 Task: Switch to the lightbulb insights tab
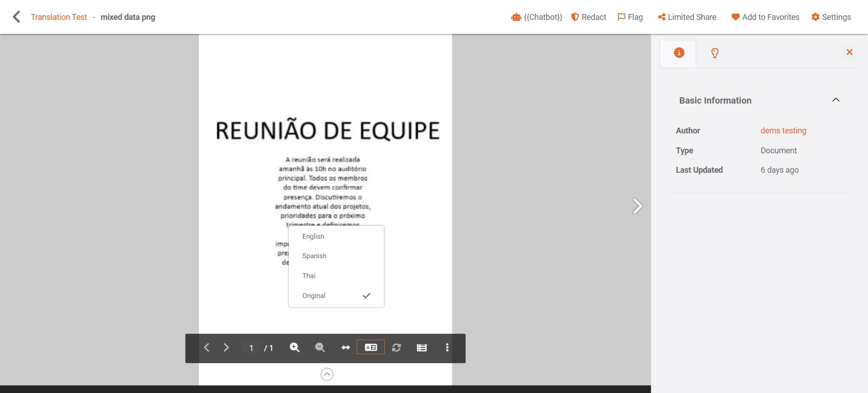point(715,53)
